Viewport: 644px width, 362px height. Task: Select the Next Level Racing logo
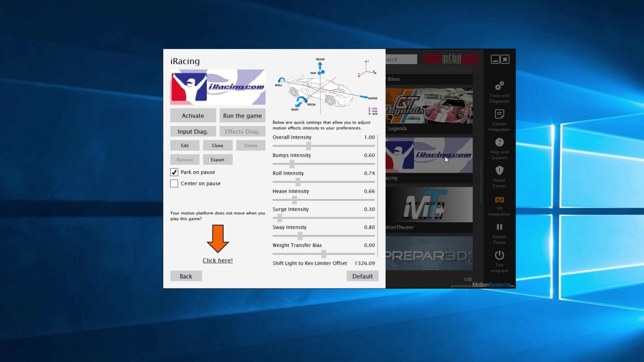(451, 59)
